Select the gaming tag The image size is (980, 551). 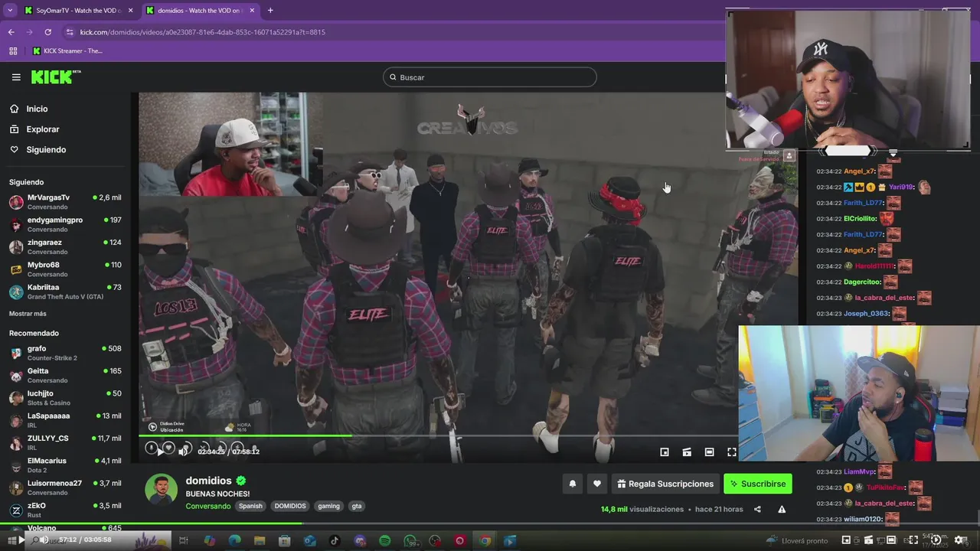[328, 506]
